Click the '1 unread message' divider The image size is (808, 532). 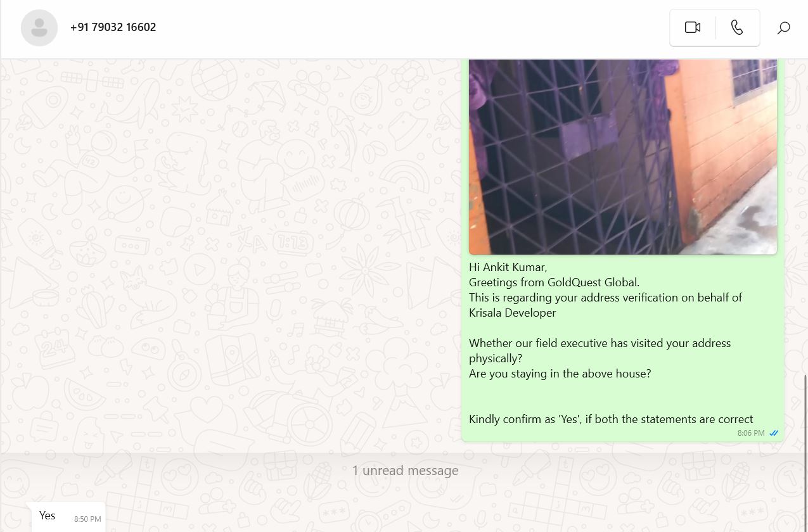pos(405,471)
